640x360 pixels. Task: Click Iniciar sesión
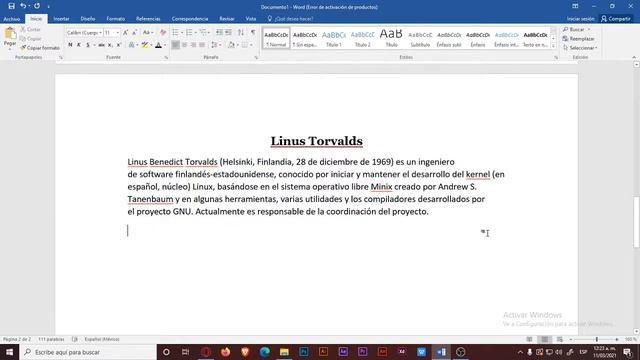click(580, 19)
